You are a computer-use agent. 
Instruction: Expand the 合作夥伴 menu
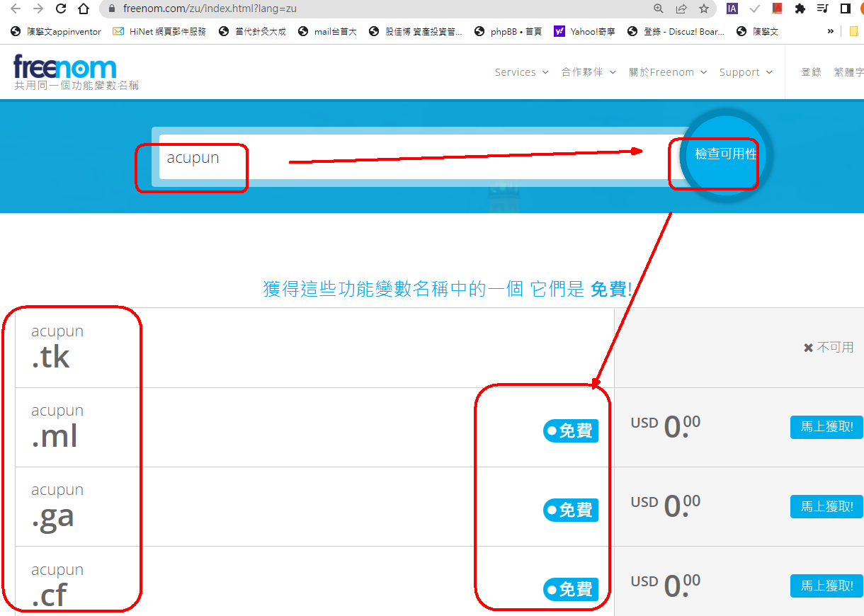pyautogui.click(x=589, y=72)
